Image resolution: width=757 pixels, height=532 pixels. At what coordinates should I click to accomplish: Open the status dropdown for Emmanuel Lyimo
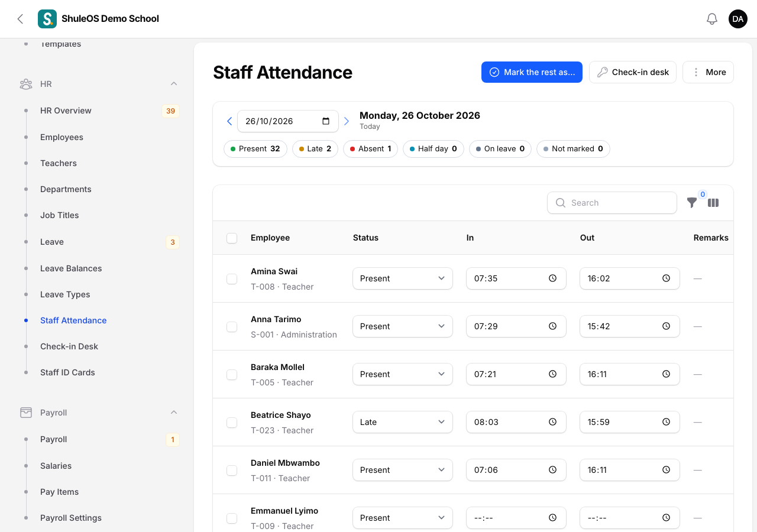click(403, 518)
